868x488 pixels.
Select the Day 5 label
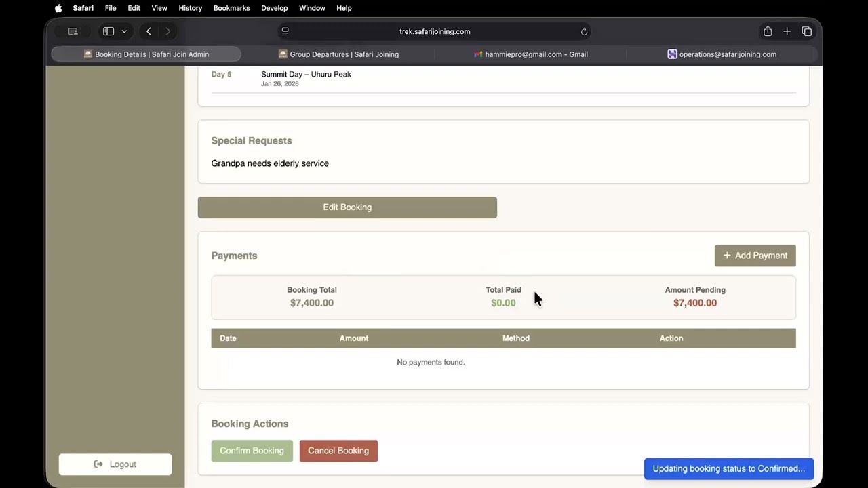tap(221, 74)
